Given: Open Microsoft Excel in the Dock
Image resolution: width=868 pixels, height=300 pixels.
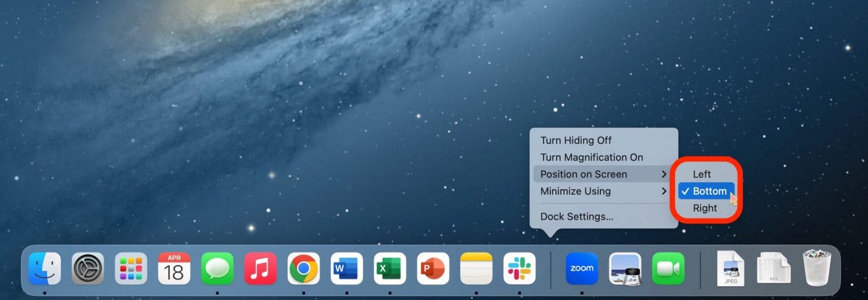Looking at the screenshot, I should 390,268.
